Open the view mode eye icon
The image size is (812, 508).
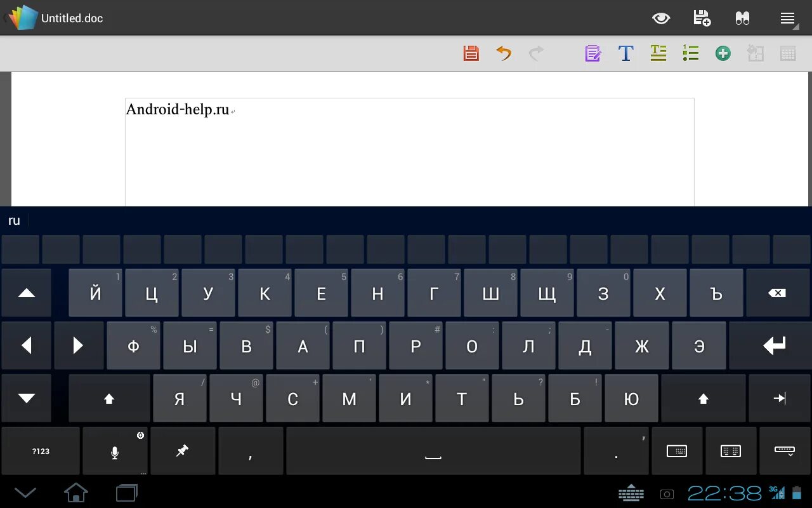(x=661, y=18)
